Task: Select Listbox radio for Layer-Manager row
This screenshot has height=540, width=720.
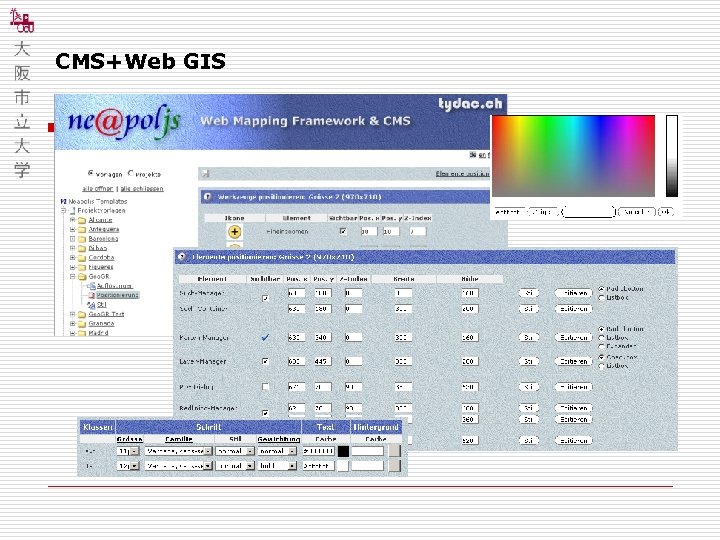Action: pyautogui.click(x=602, y=366)
